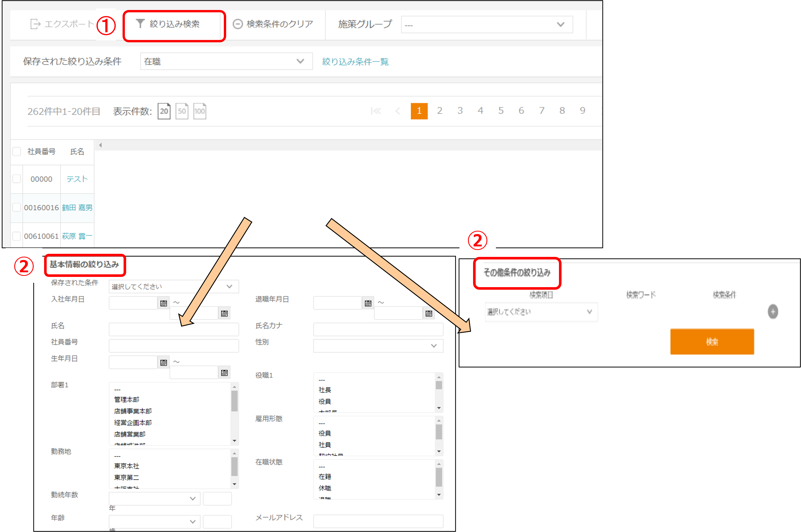The width and height of the screenshot is (801, 532).
Task: Toggle the select-all checkbox beside 社員番号
Action: coord(17,151)
